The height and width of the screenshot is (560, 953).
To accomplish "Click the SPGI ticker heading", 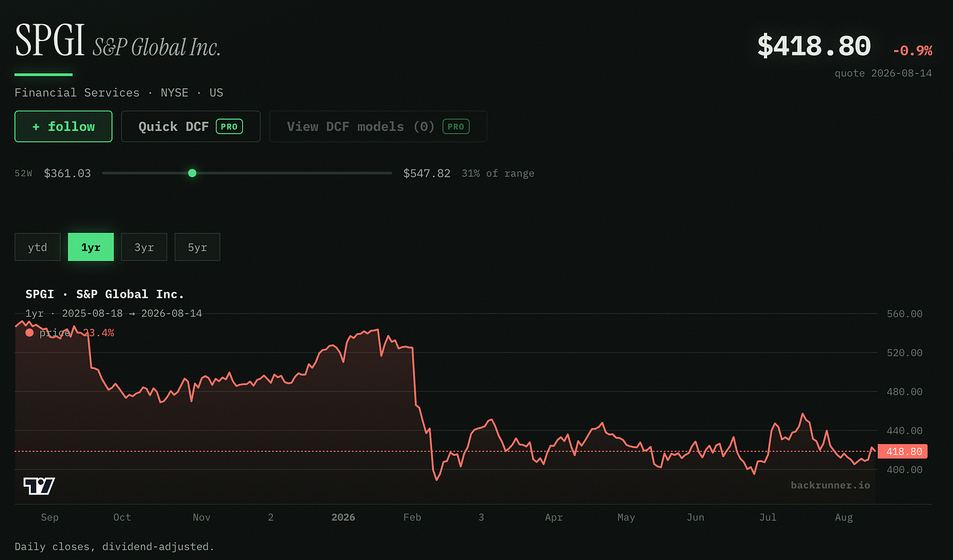I will pos(50,41).
